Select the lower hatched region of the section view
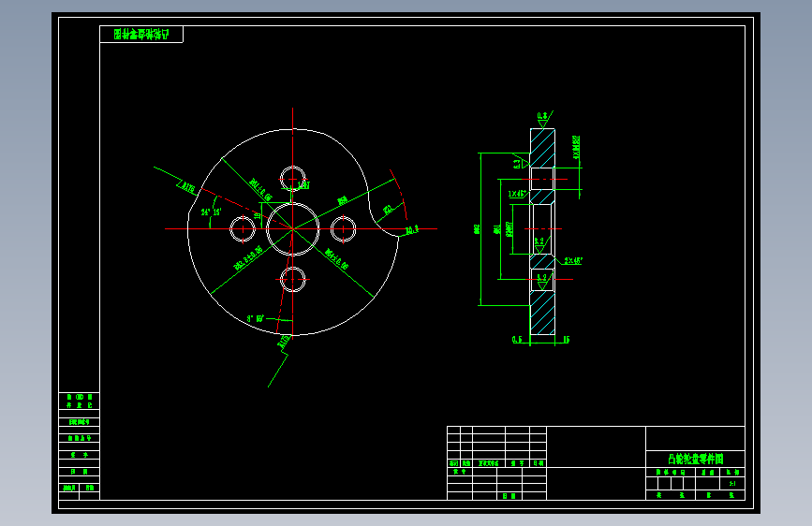Viewport: 812px width, 526px height. pyautogui.click(x=542, y=313)
